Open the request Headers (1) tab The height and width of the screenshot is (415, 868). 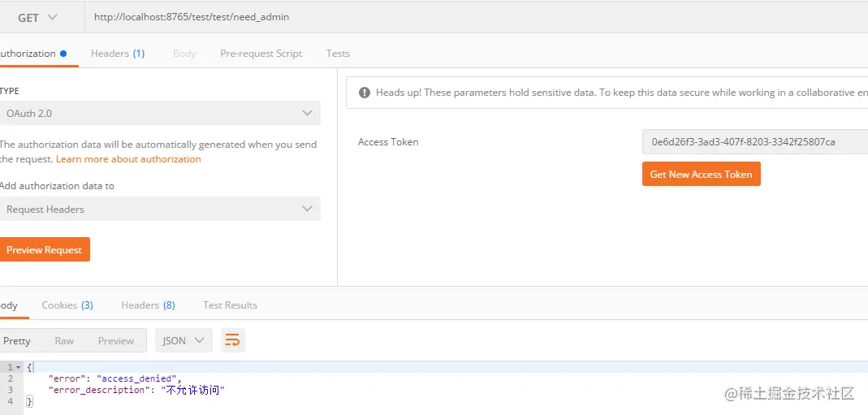pos(118,54)
